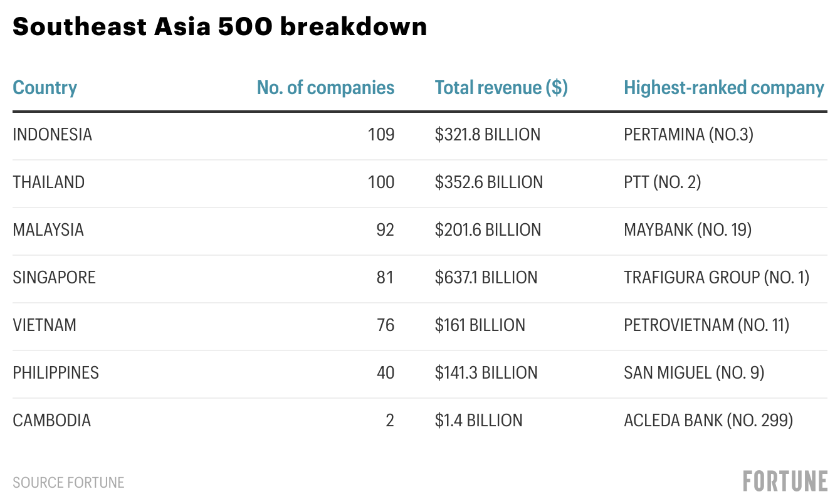The height and width of the screenshot is (504, 840).
Task: Click the ACLEDA BANK (NO. 299) cell
Action: [x=708, y=421]
